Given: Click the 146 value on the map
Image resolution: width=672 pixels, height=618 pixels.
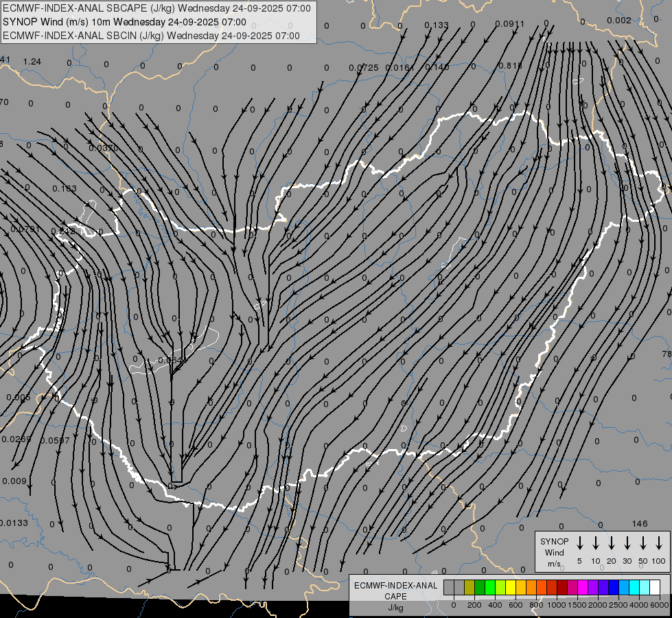Looking at the screenshot, I should click(x=640, y=524).
